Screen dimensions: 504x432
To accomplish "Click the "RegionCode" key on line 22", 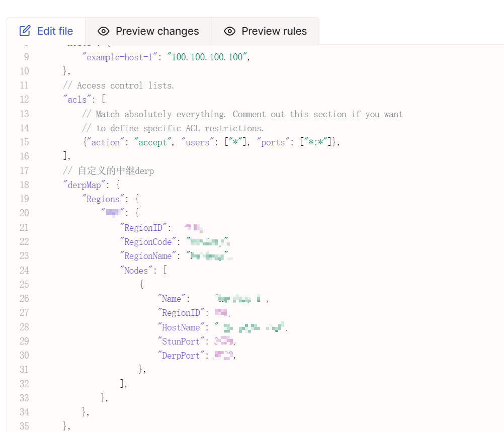I will 148,242.
